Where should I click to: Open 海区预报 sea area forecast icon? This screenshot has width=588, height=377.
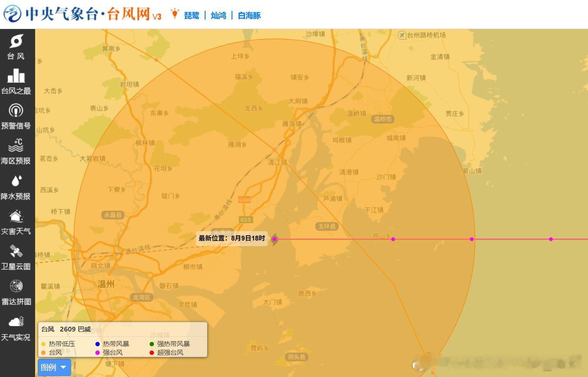click(16, 146)
